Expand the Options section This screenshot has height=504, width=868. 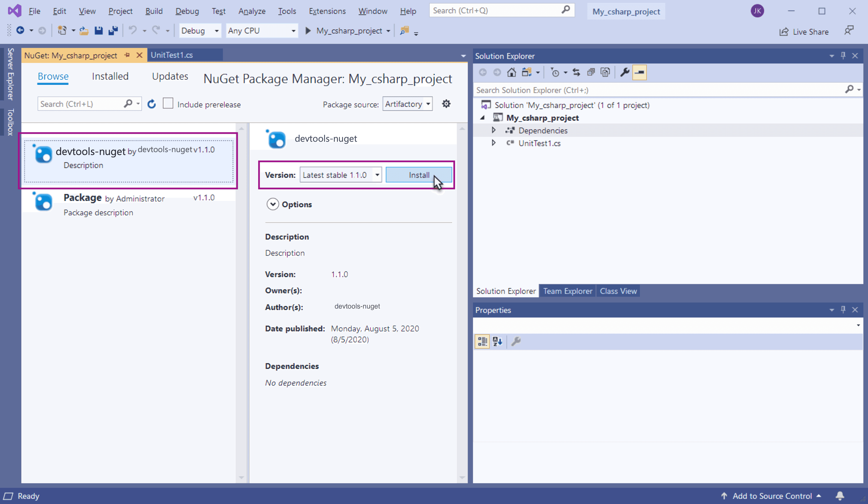click(273, 204)
